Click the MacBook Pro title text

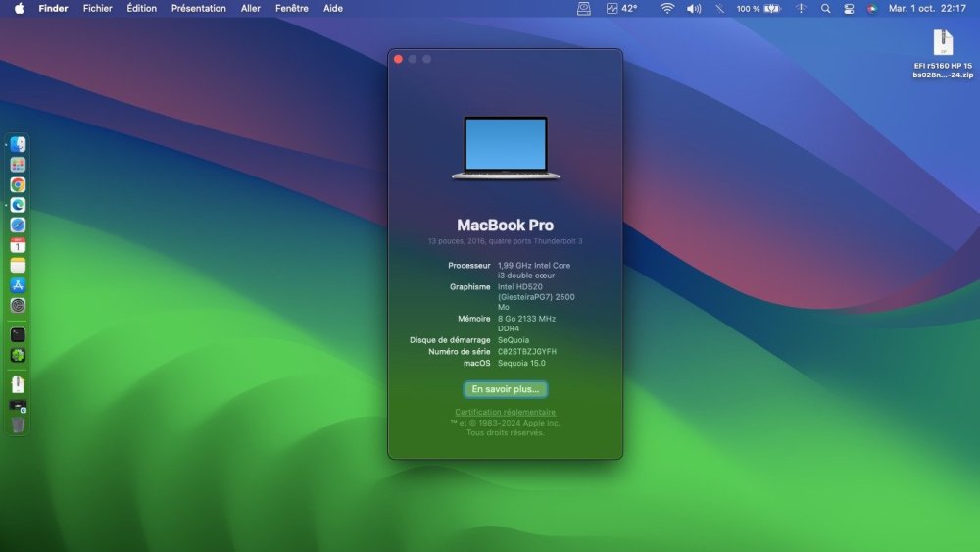[505, 226]
